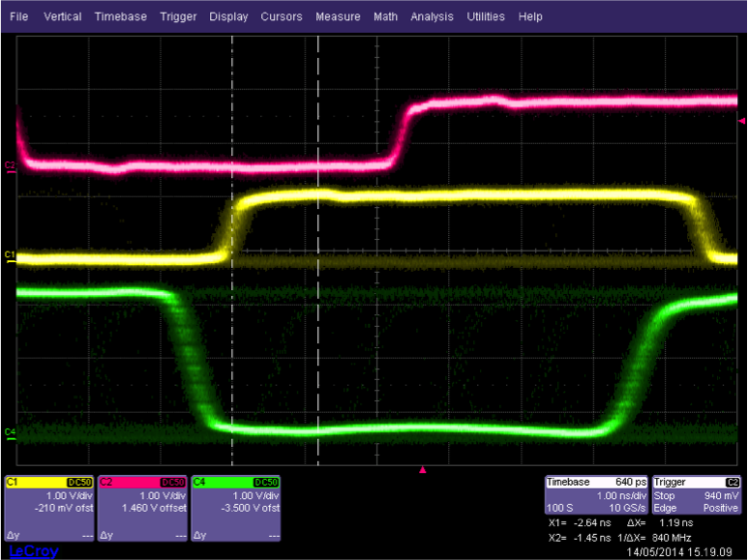
Task: Click the C2 trace marker on left edge
Action: pos(10,165)
